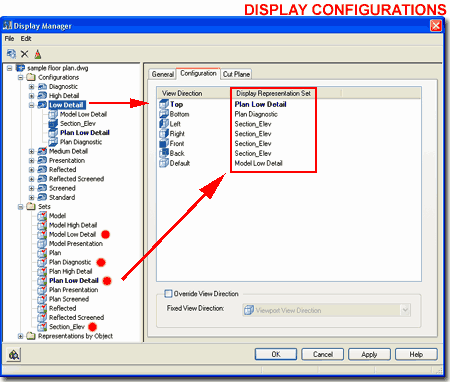
Task: Switch to the Cut Plane tab
Action: point(236,74)
